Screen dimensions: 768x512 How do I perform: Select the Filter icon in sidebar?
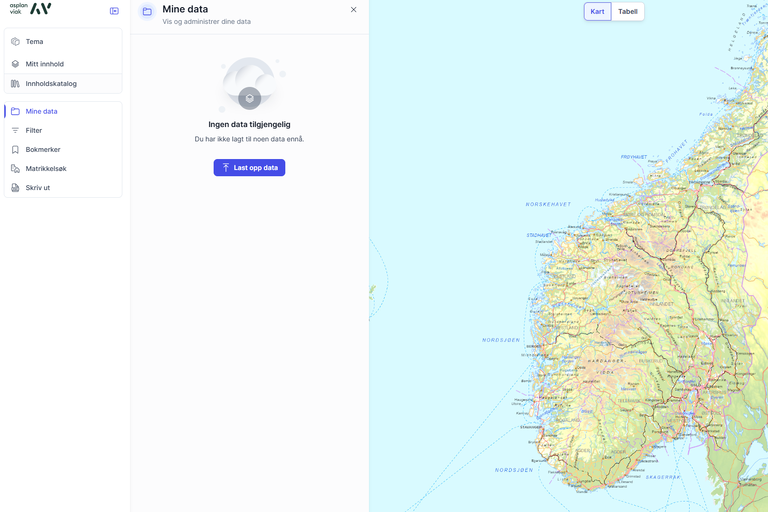15,131
